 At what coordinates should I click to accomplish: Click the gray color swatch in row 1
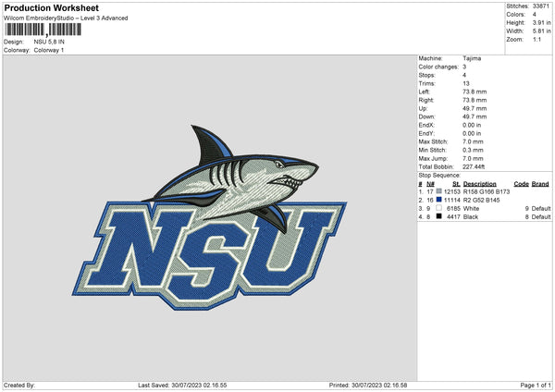pos(438,191)
